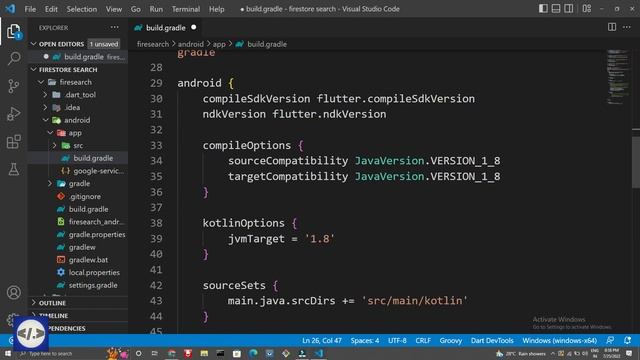The image size is (640, 360).
Task: Expand the .idea folder
Action: point(45,107)
